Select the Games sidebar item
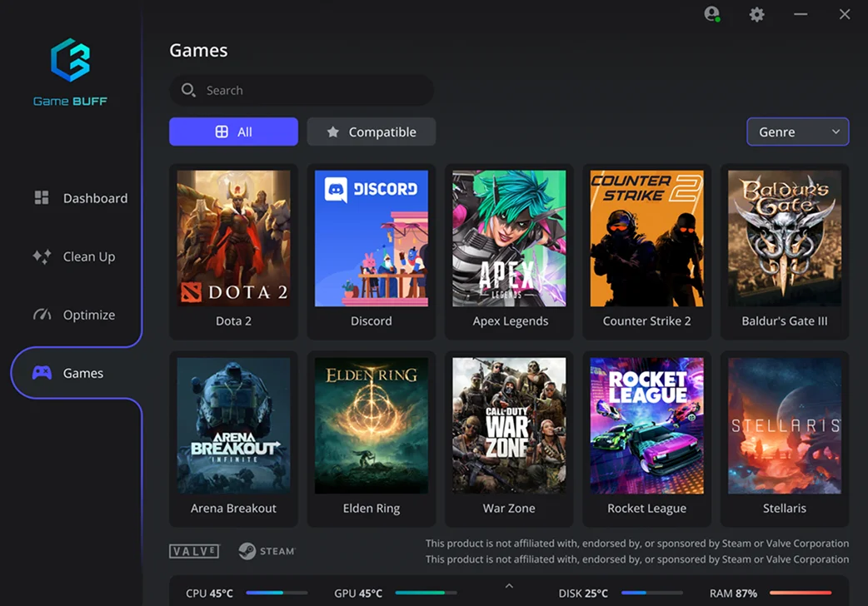Screen dimensions: 868x606 point(77,373)
